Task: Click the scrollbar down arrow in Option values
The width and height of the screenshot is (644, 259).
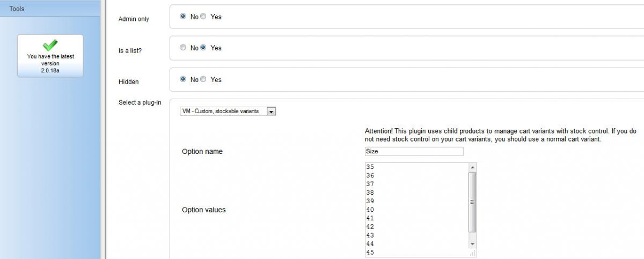Action: (x=472, y=244)
